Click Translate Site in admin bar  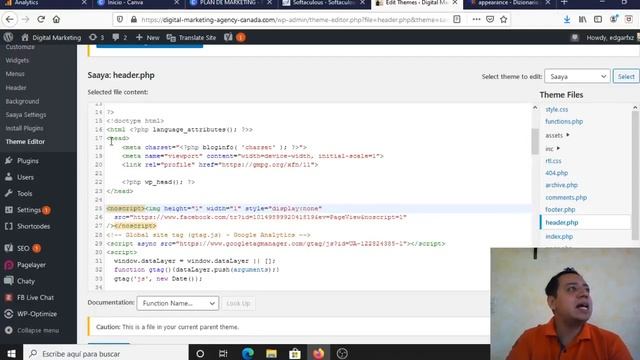click(x=191, y=38)
